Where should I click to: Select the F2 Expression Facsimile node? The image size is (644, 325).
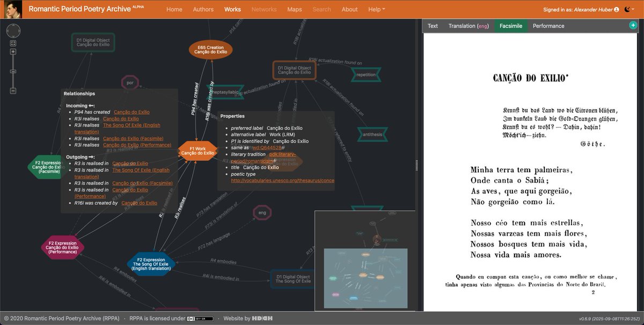tap(48, 166)
